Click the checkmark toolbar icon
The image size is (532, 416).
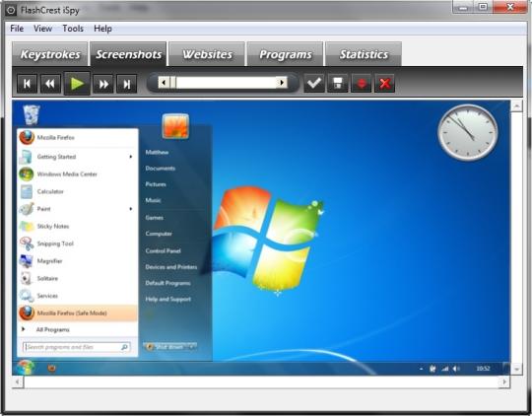[314, 83]
